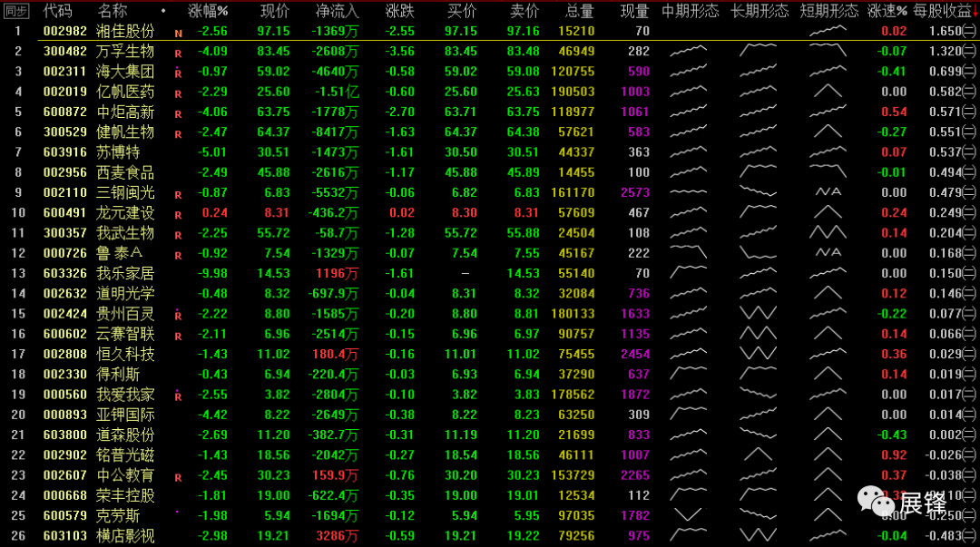Sort by the 涨速% column header

887,11
